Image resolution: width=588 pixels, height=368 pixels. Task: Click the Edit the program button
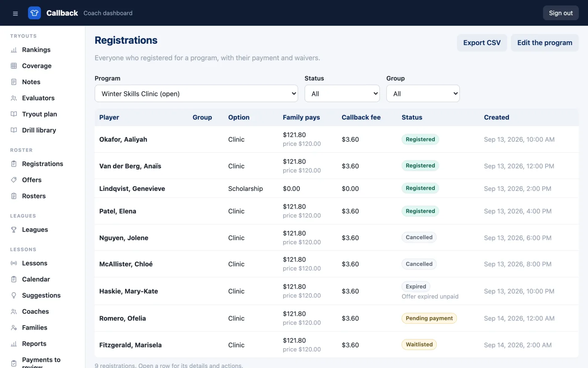(545, 43)
